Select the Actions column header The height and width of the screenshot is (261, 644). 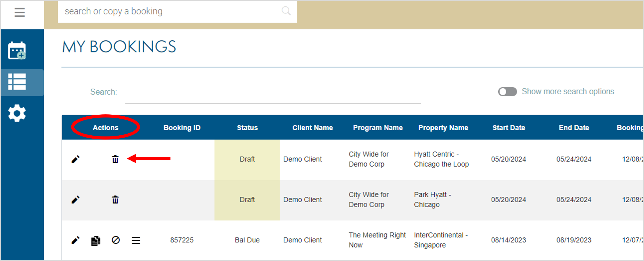tap(105, 127)
